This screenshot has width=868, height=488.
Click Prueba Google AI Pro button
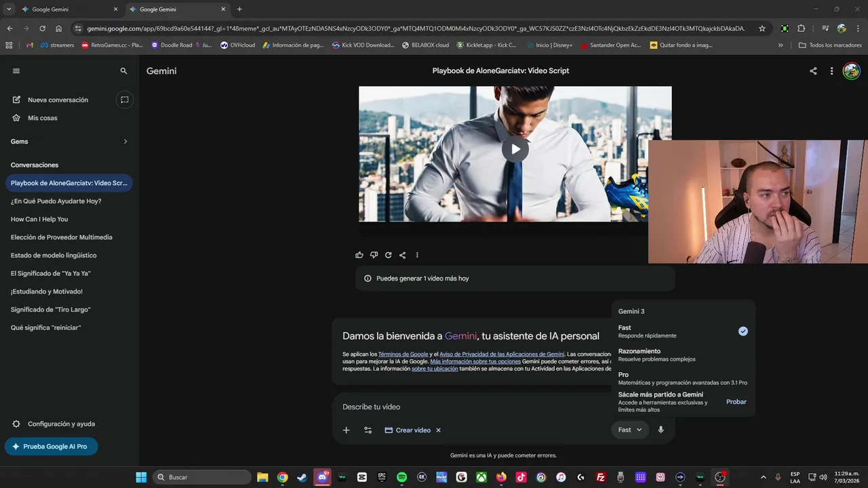coord(51,447)
